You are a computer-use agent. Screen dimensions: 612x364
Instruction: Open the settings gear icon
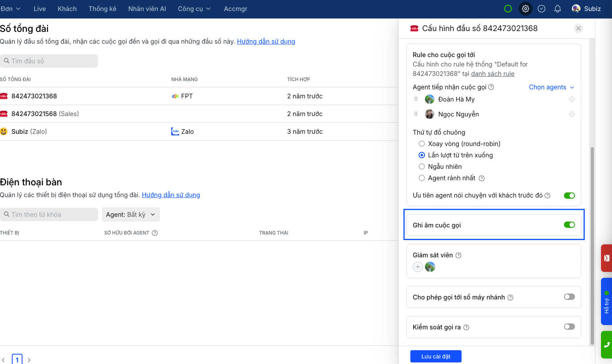(525, 9)
